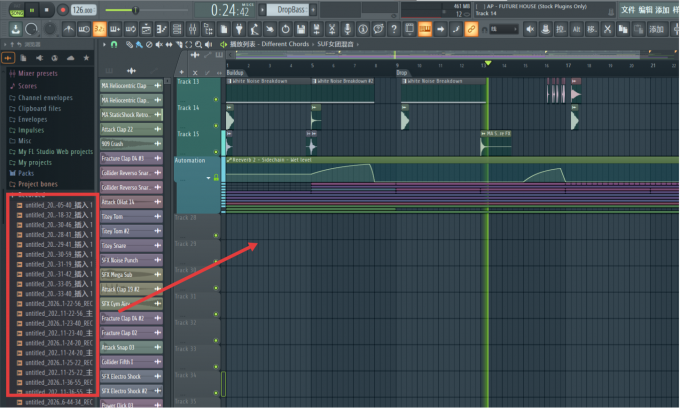Select the playlist paint brush tool

139,44
